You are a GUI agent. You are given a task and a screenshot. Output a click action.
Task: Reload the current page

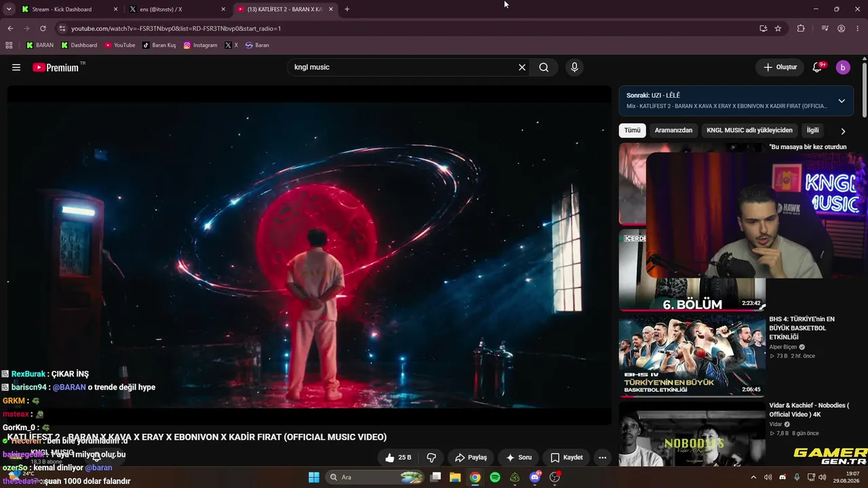point(43,28)
